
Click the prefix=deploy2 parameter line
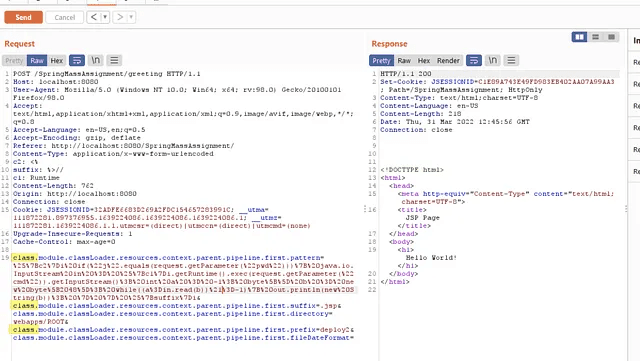coord(183,330)
